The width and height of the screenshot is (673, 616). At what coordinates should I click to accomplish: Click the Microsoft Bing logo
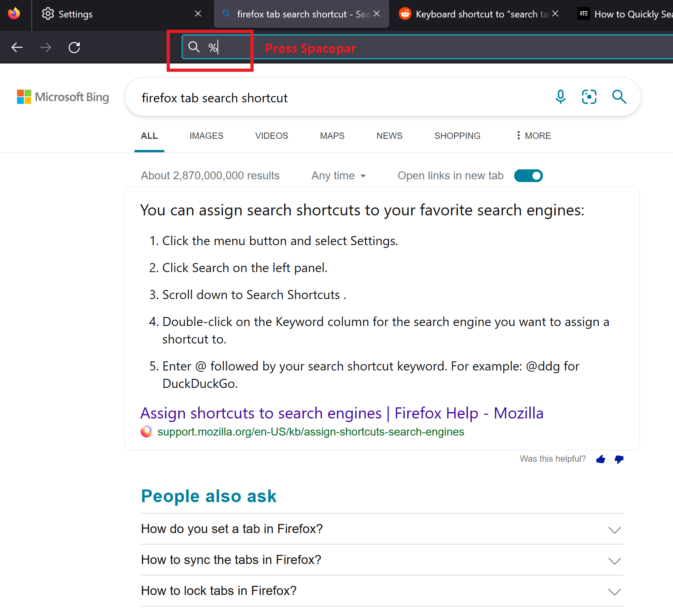coord(63,97)
